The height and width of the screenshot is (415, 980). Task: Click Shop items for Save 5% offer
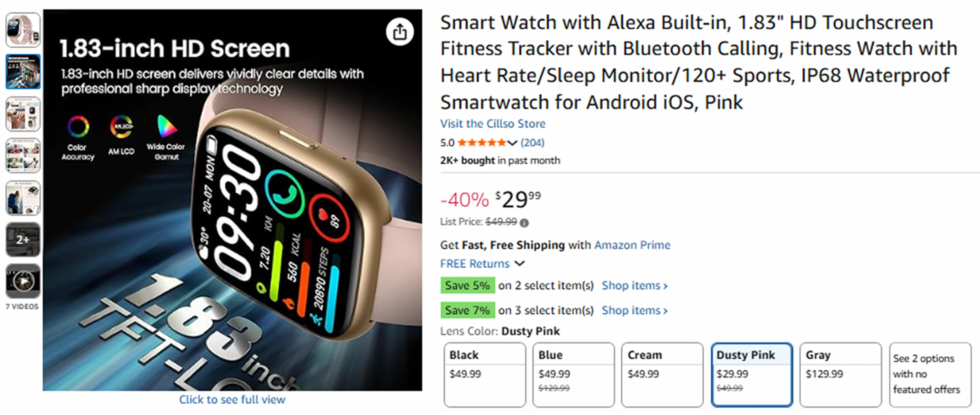tap(634, 286)
